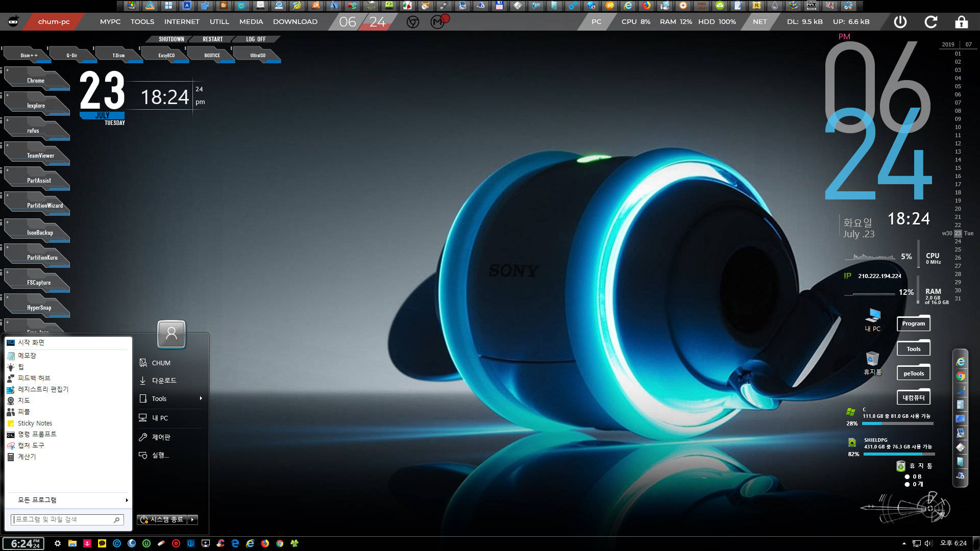Open 명령 프롬프트 in start menu
The width and height of the screenshot is (980, 551).
coord(68,434)
